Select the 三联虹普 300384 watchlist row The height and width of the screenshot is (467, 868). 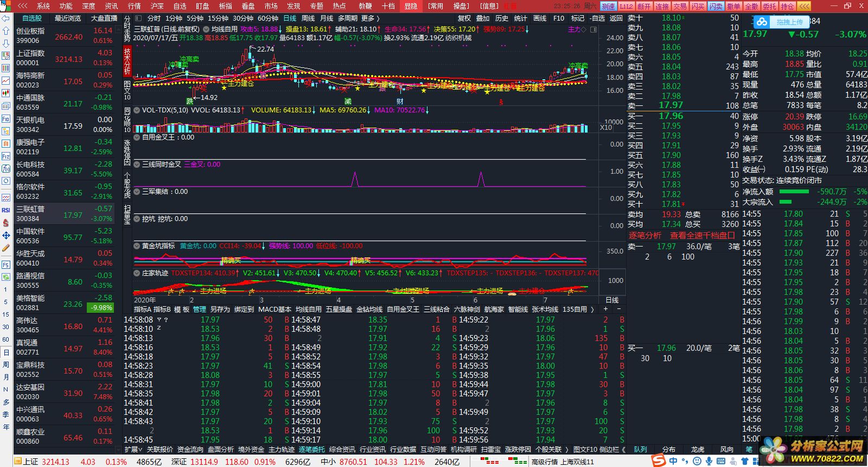64,213
